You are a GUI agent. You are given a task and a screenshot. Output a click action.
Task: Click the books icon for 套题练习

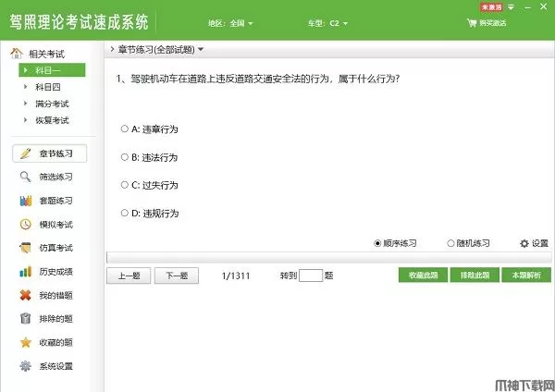[x=26, y=201]
